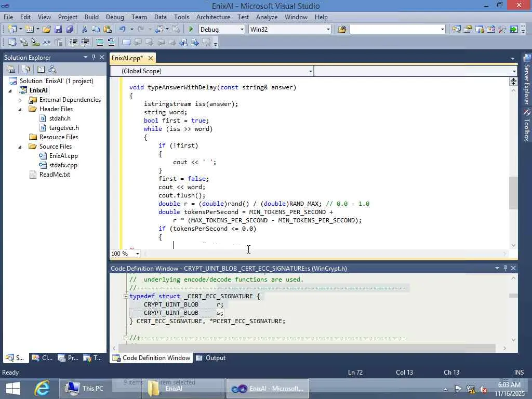Click the New Project toolbar icon
Viewport: 532px width, 399px height.
click(x=12, y=30)
